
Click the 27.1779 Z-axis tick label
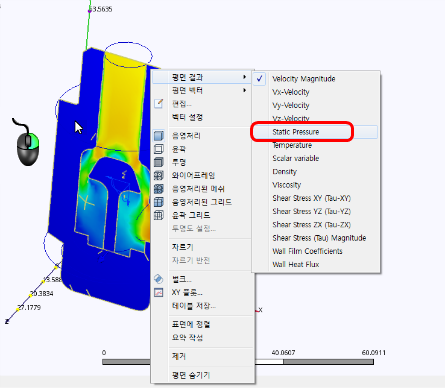point(29,307)
